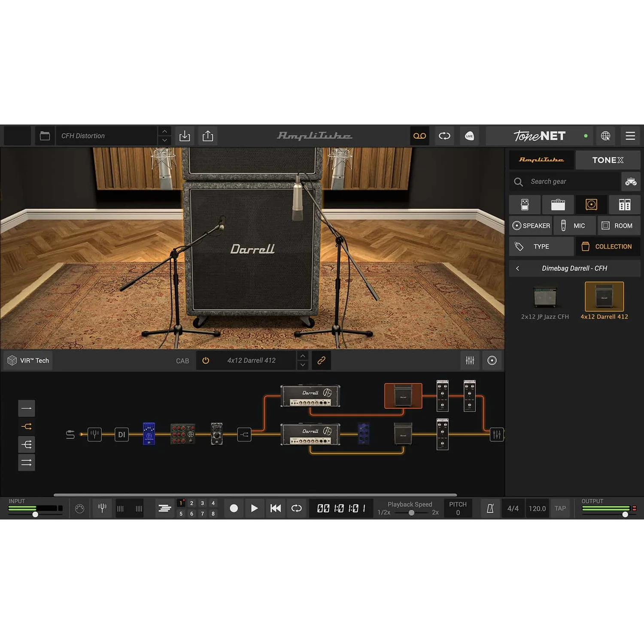The height and width of the screenshot is (644, 644).
Task: Show cabinet gear category
Action: (x=591, y=204)
